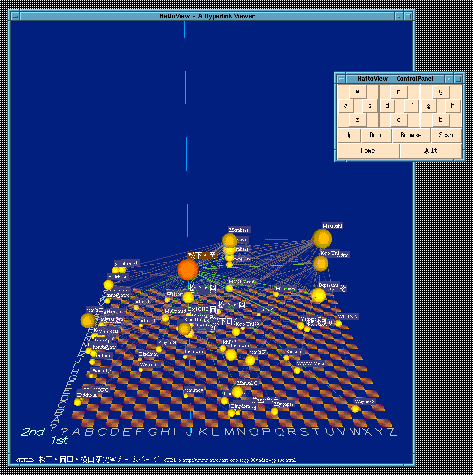Click the 'h' key in right group
The height and width of the screenshot is (475, 473).
(452, 106)
